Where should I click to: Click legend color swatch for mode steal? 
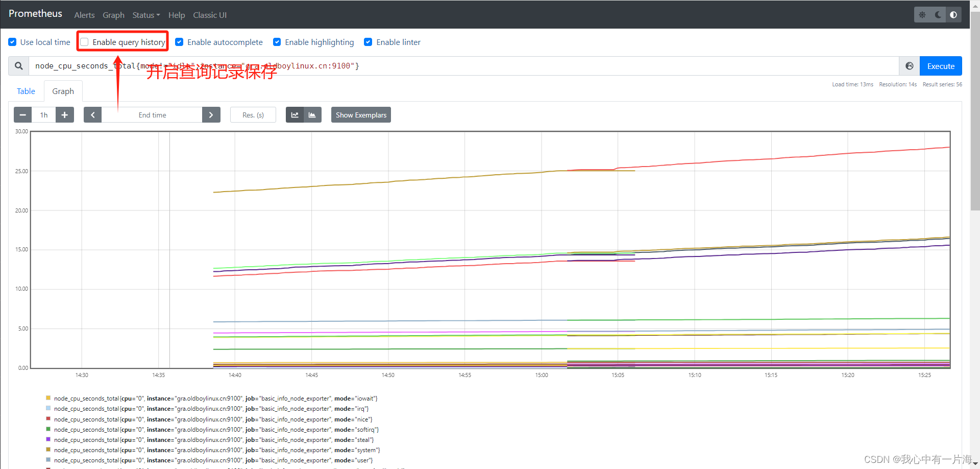point(48,439)
